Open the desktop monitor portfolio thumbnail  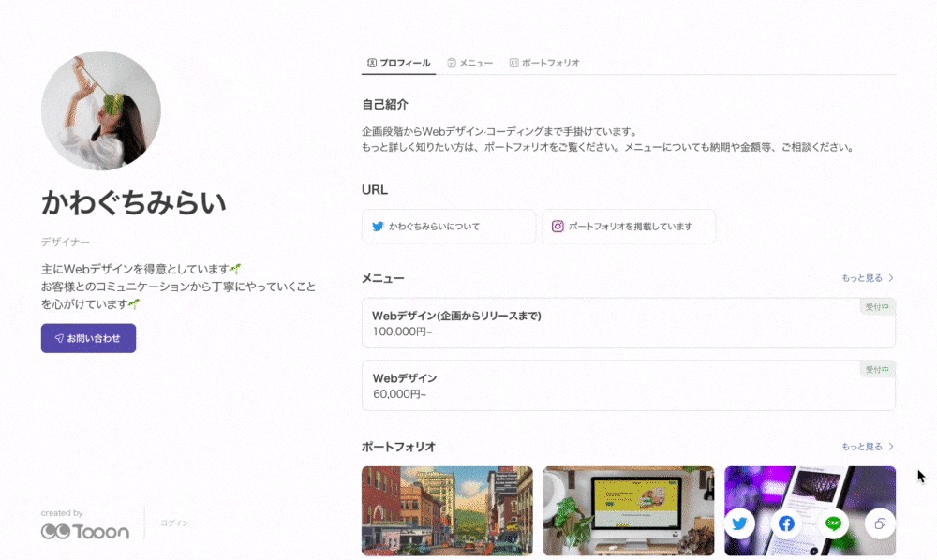tap(629, 511)
